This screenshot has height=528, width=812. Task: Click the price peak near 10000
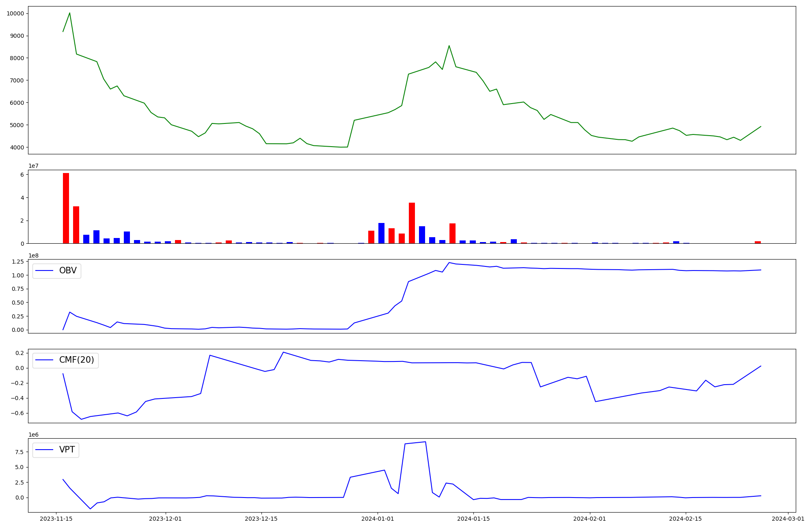[x=69, y=13]
